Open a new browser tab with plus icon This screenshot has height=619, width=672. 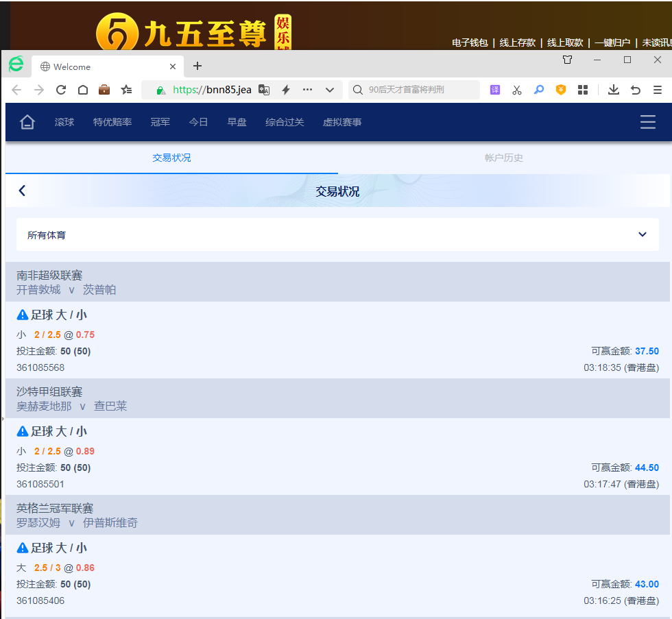pos(197,66)
